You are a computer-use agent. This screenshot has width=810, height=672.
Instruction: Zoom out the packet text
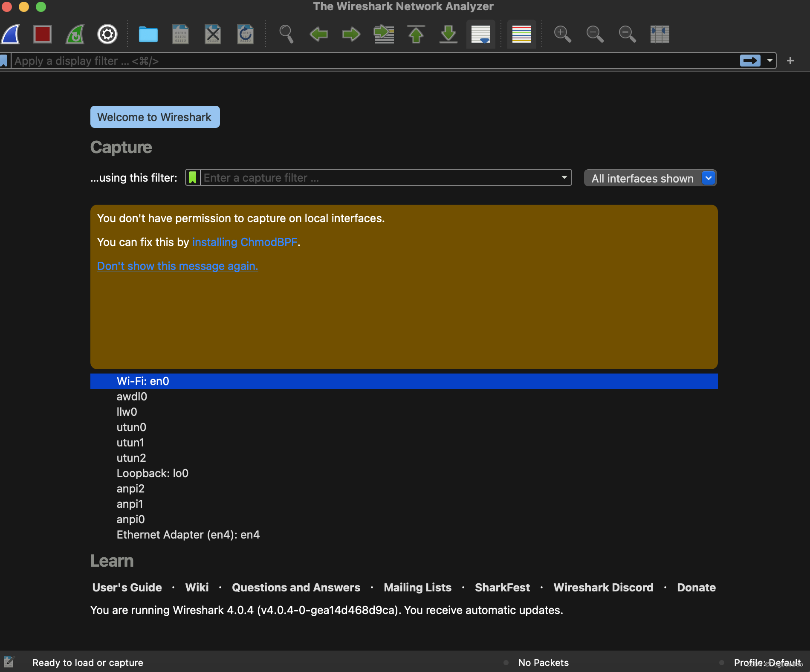pos(595,34)
